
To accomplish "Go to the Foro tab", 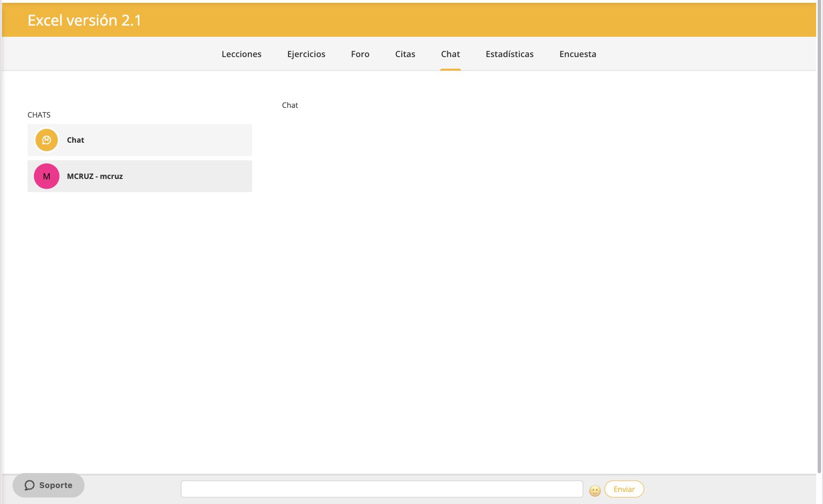I will 360,54.
